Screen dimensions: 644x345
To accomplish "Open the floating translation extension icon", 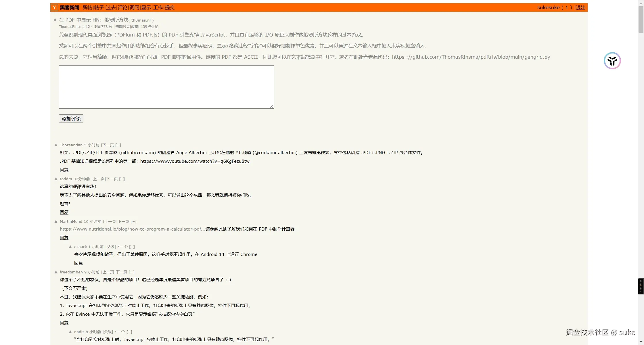I will [612, 61].
